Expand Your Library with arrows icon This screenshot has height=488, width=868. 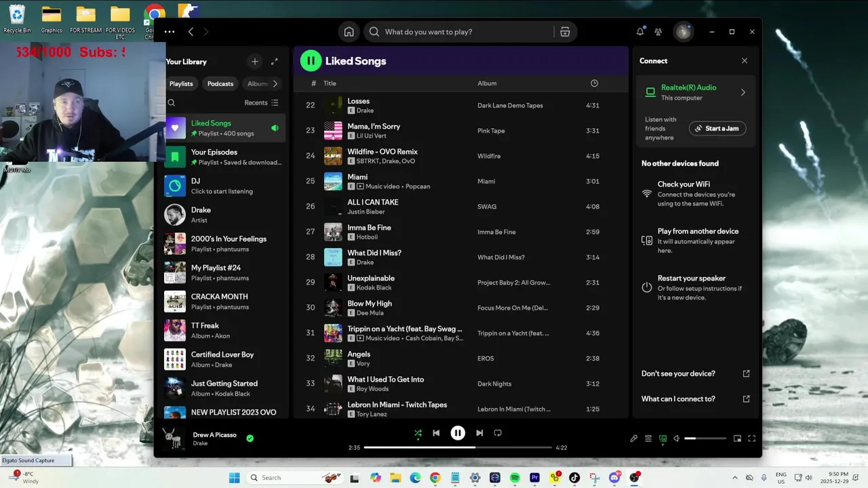pos(275,62)
